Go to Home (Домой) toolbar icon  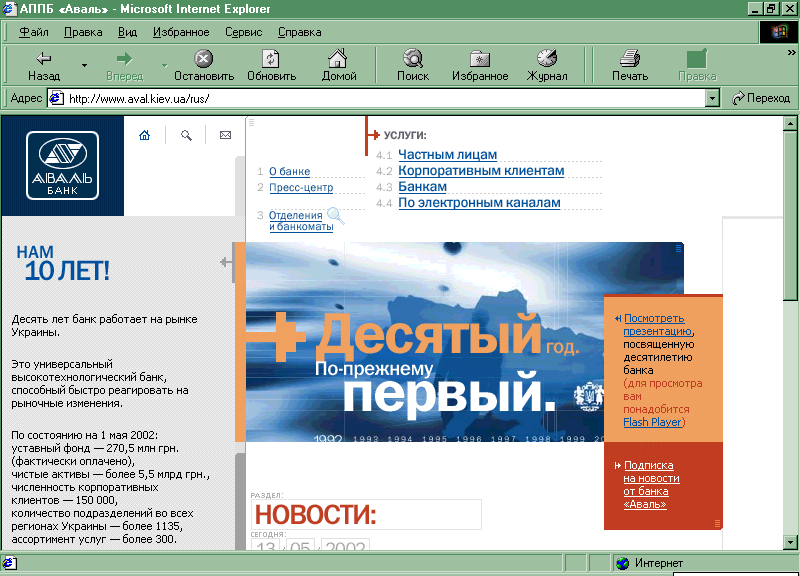coord(339,65)
